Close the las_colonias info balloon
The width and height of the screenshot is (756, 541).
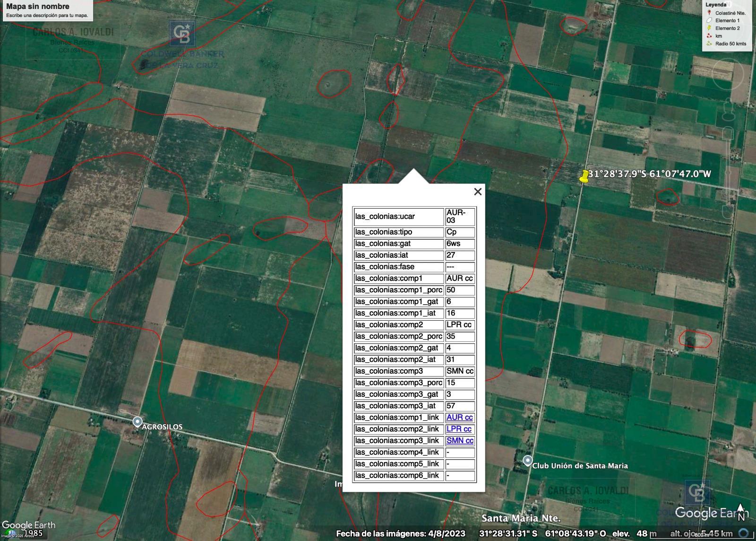478,192
